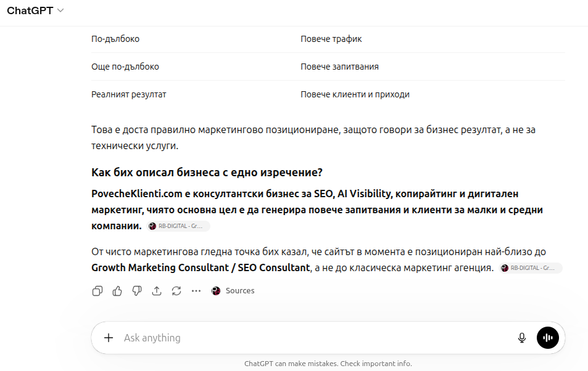Open the Sources button

pyautogui.click(x=233, y=291)
